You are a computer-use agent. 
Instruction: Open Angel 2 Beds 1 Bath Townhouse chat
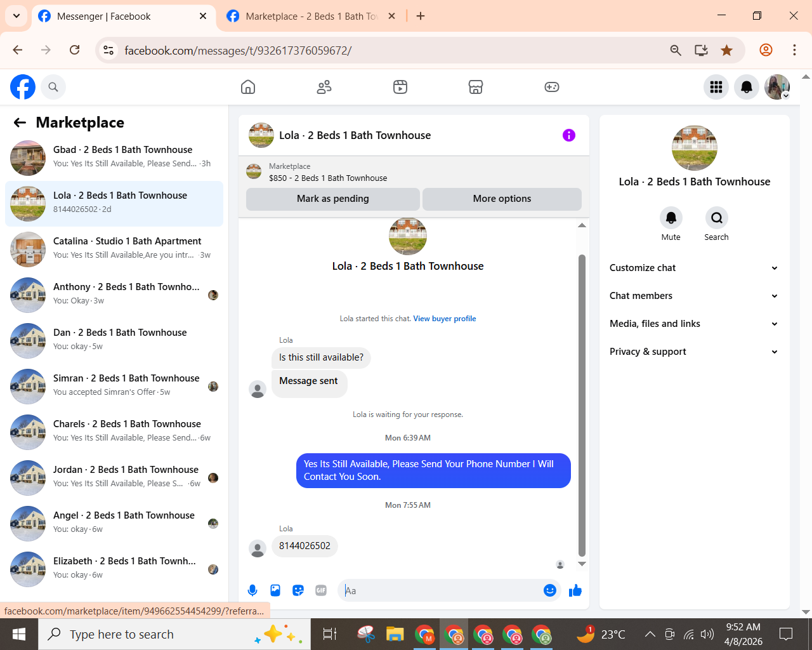(114, 524)
